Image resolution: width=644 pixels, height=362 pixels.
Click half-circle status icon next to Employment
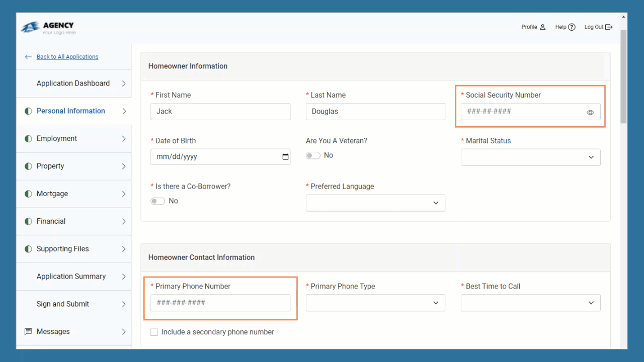pyautogui.click(x=28, y=139)
